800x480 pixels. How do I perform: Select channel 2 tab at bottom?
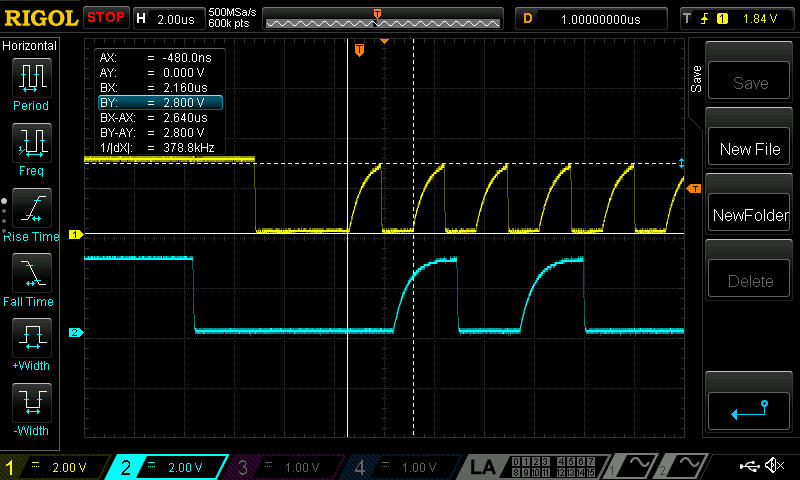[x=168, y=467]
